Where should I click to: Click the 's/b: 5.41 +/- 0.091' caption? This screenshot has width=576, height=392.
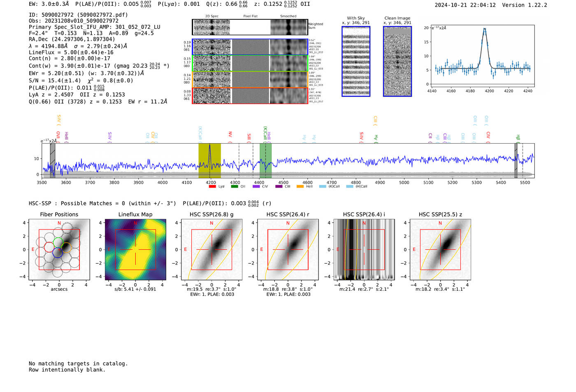point(135,289)
